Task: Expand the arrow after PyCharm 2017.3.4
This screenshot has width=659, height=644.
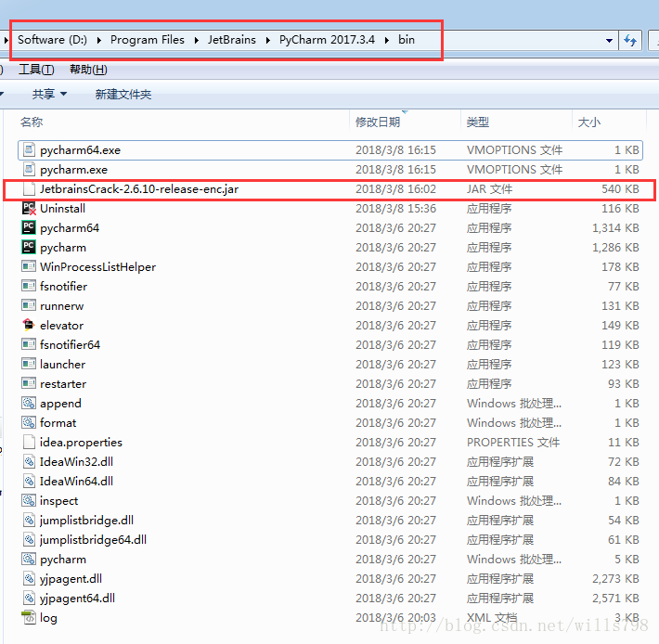Action: pos(387,40)
